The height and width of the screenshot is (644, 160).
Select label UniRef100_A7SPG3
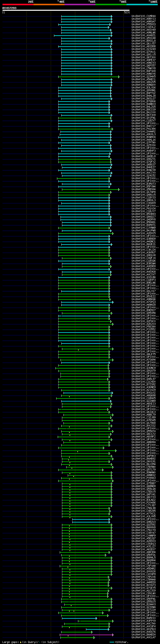(143, 302)
